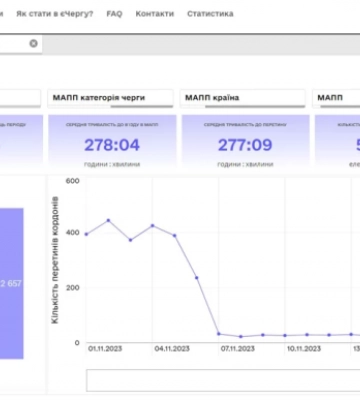This screenshot has height=400, width=360.
Task: Open the partially visible 'МАПП' filter at right
Action: (x=336, y=98)
